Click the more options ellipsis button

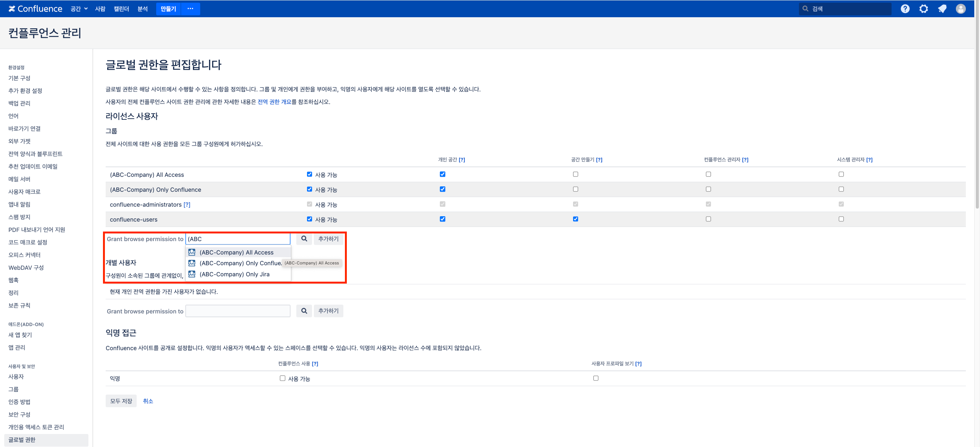[x=190, y=8]
